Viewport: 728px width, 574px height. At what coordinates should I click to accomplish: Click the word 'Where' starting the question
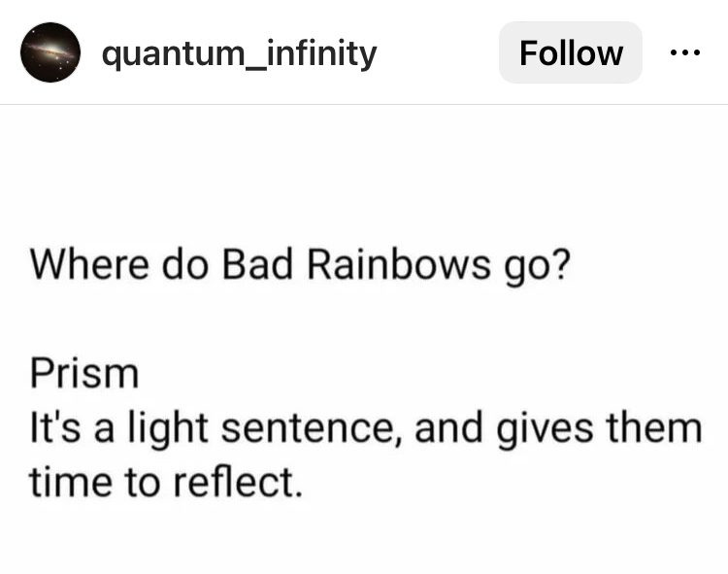point(89,264)
